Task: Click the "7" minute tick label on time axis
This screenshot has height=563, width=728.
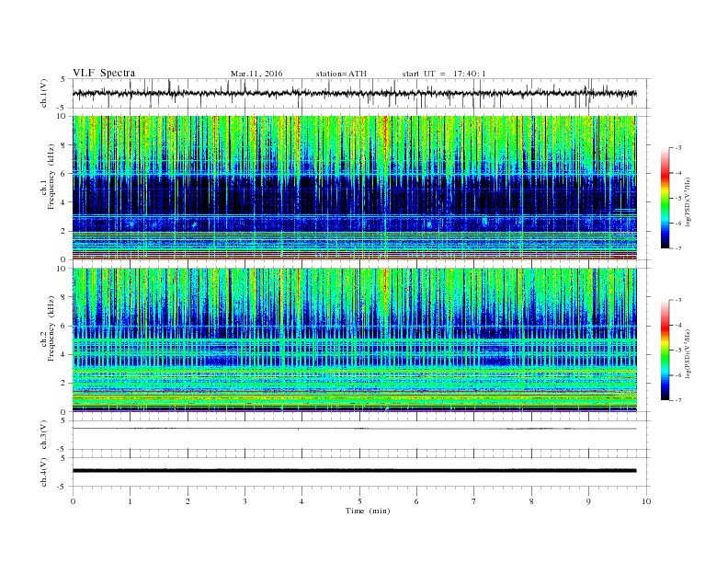Action: 474,501
